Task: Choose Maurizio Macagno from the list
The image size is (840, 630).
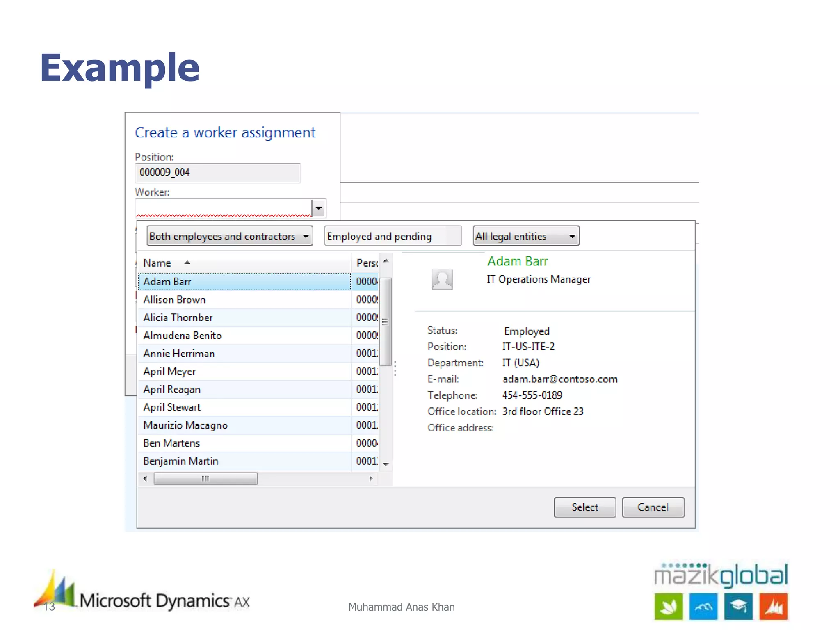Action: pyautogui.click(x=185, y=425)
